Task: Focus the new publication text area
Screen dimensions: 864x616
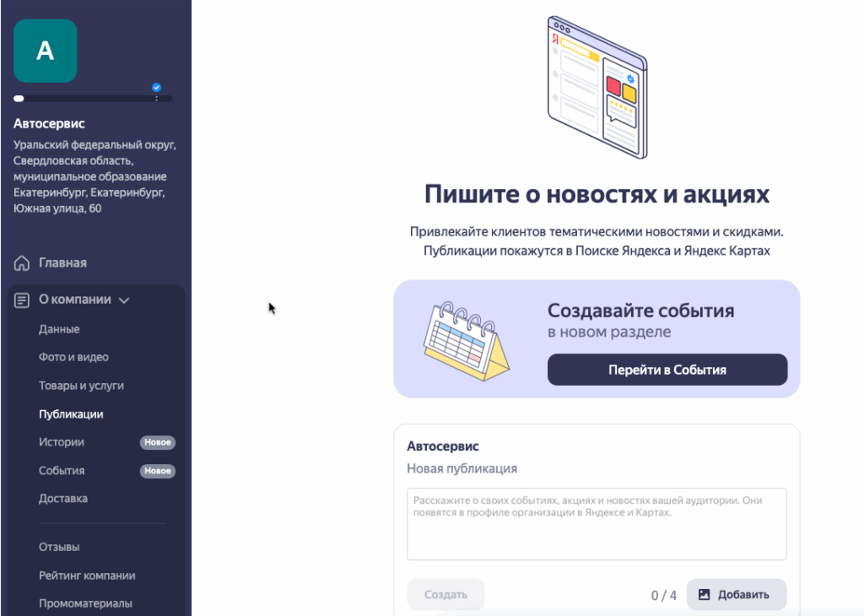Action: tap(597, 524)
